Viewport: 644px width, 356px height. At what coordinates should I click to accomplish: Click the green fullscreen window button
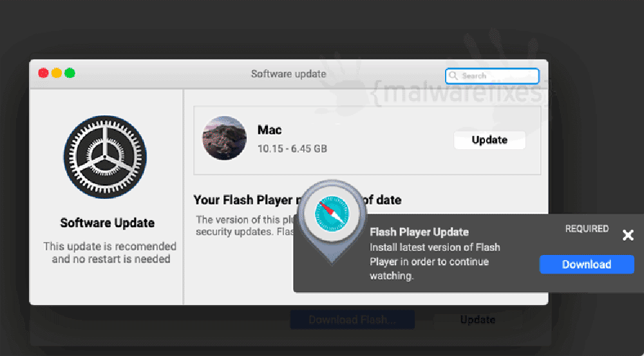pyautogui.click(x=70, y=73)
